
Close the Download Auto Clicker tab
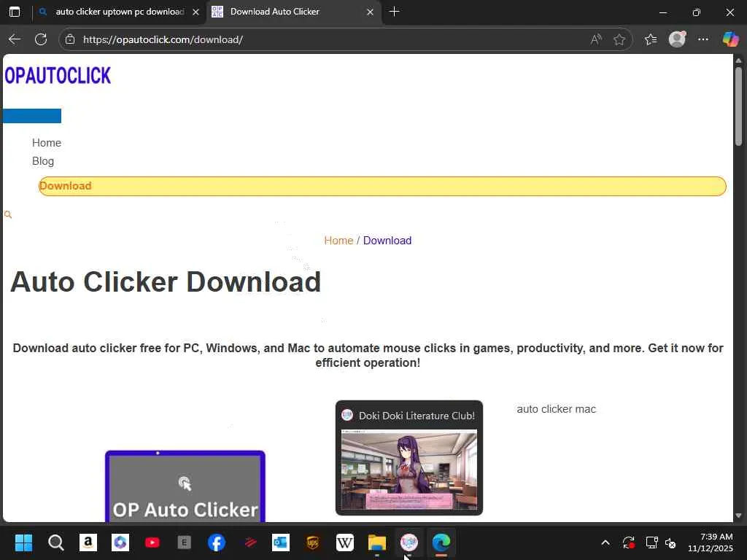[370, 12]
